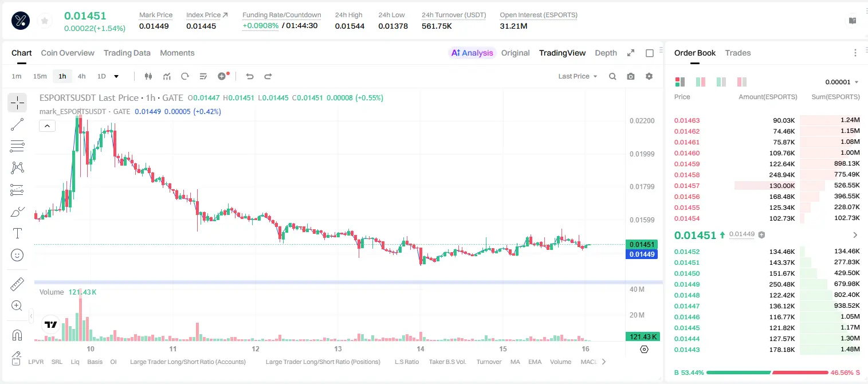This screenshot has width=868, height=384.
Task: Open the candlestick chart type selector
Action: pos(148,76)
